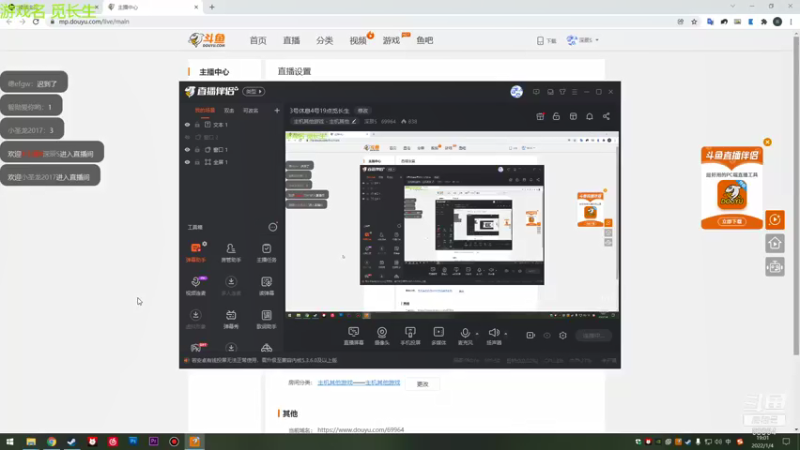Click the notification bell icon in 直播伴侣
The image size is (800, 450).
click(589, 116)
